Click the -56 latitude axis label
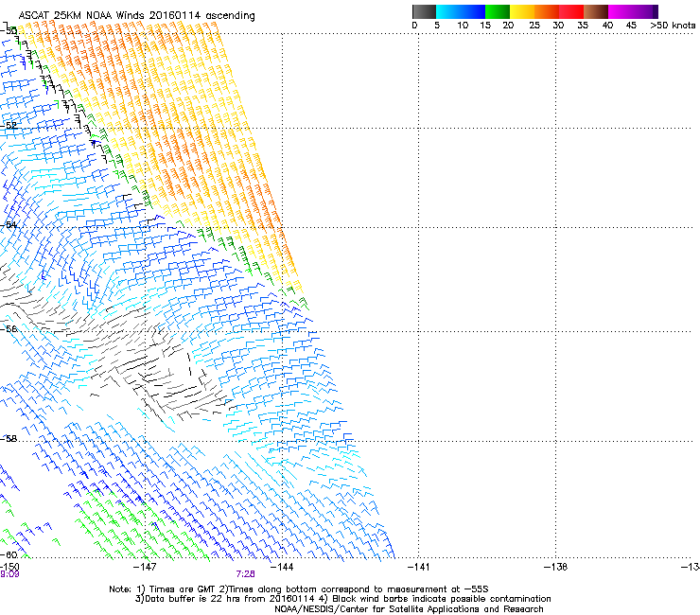 [x=9, y=328]
